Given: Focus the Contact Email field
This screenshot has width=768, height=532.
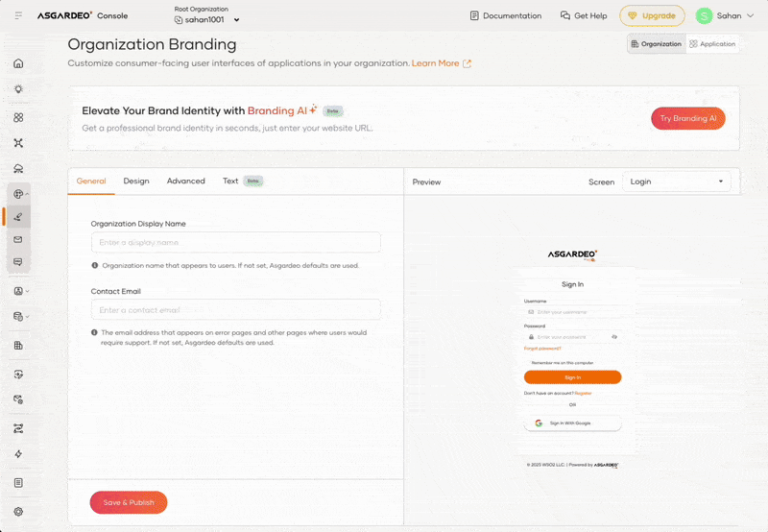Looking at the screenshot, I should (235, 310).
